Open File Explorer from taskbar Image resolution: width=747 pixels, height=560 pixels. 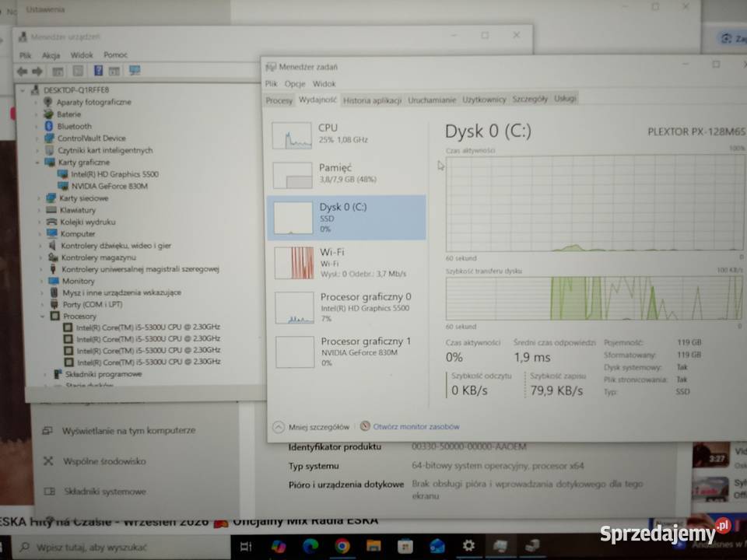[373, 546]
